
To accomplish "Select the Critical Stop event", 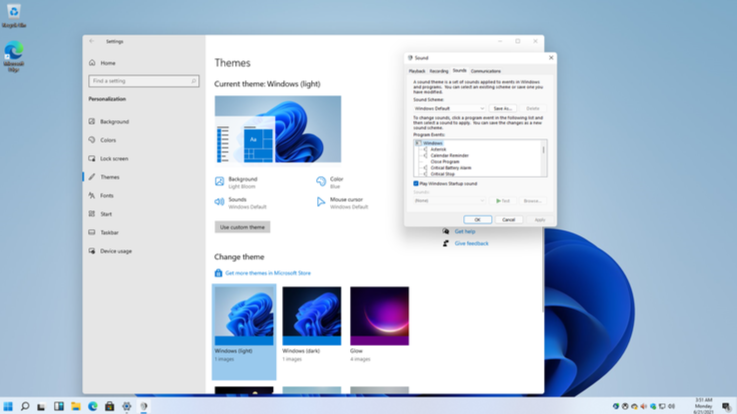I will 442,174.
